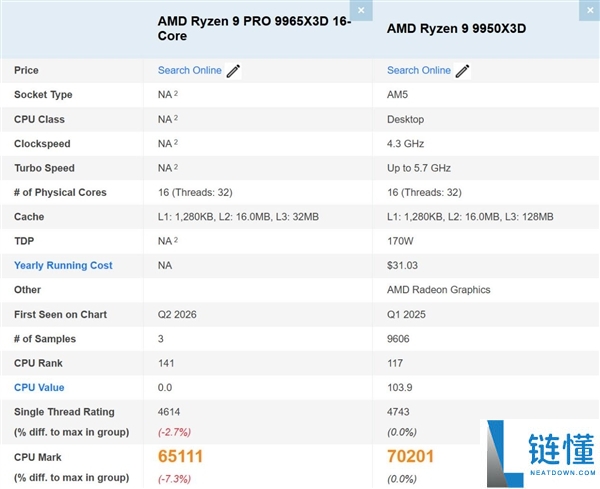600x489 pixels.
Task: Click the L3: 32MB cache cell
Action: pyautogui.click(x=238, y=217)
